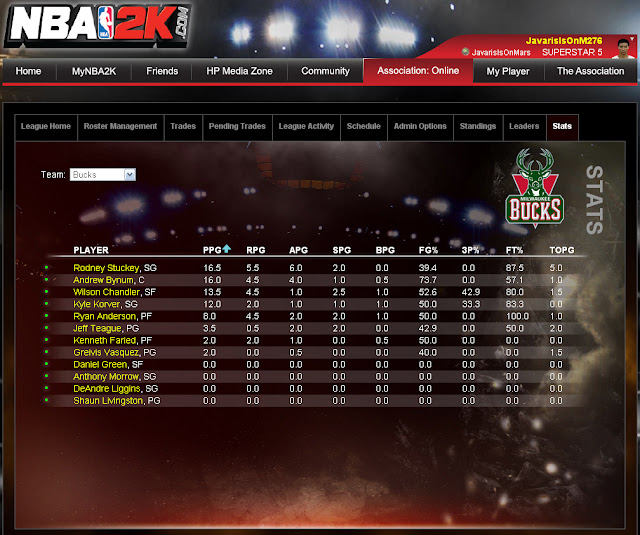The height and width of the screenshot is (535, 640).
Task: Click the green dot beside Andrew Bynum
Action: tap(47, 280)
